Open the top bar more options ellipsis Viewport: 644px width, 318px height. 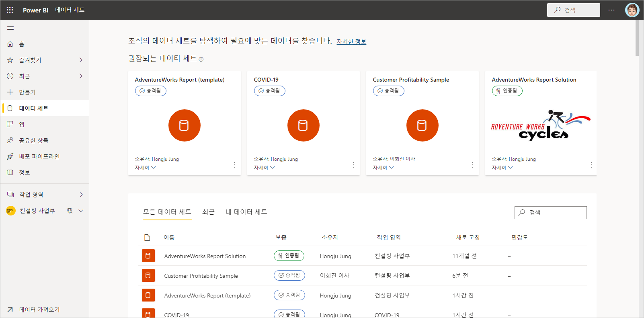(x=611, y=10)
